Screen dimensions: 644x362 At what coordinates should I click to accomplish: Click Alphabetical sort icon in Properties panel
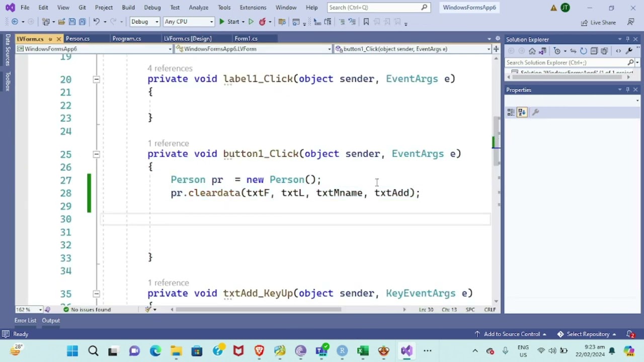pyautogui.click(x=522, y=113)
